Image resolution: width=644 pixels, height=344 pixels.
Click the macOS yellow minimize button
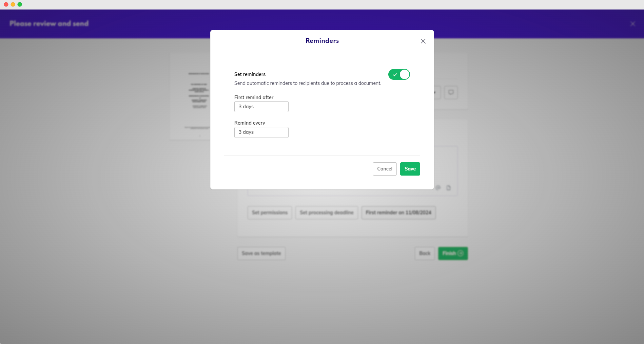point(13,4)
